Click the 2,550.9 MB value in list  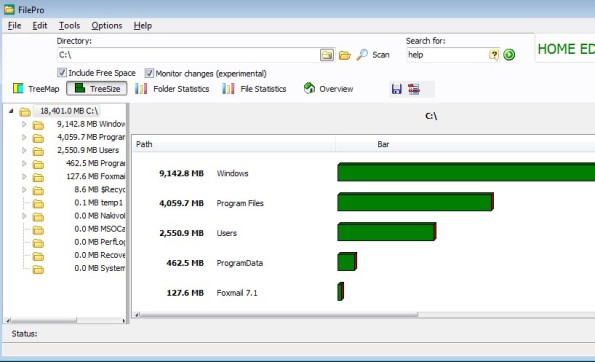pyautogui.click(x=181, y=233)
